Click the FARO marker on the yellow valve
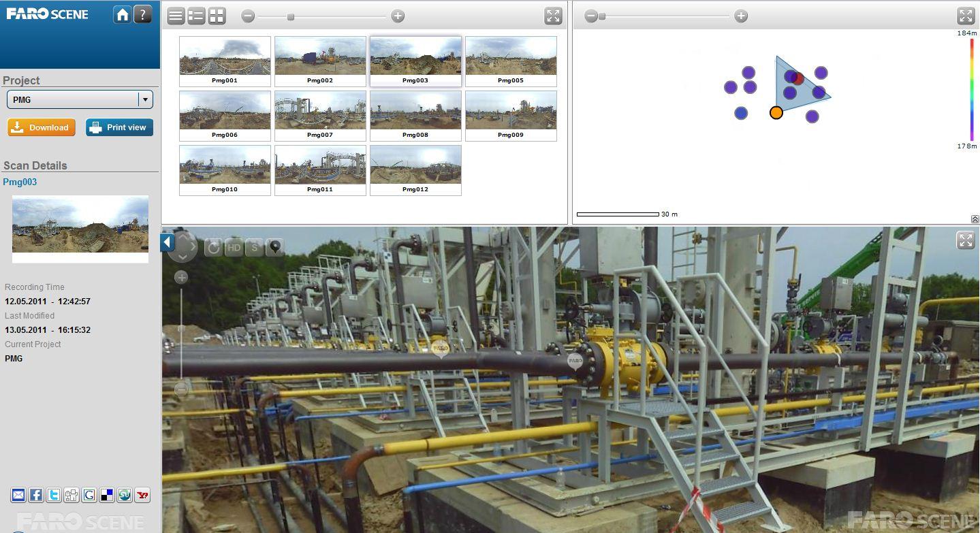The width and height of the screenshot is (980, 533). click(575, 361)
